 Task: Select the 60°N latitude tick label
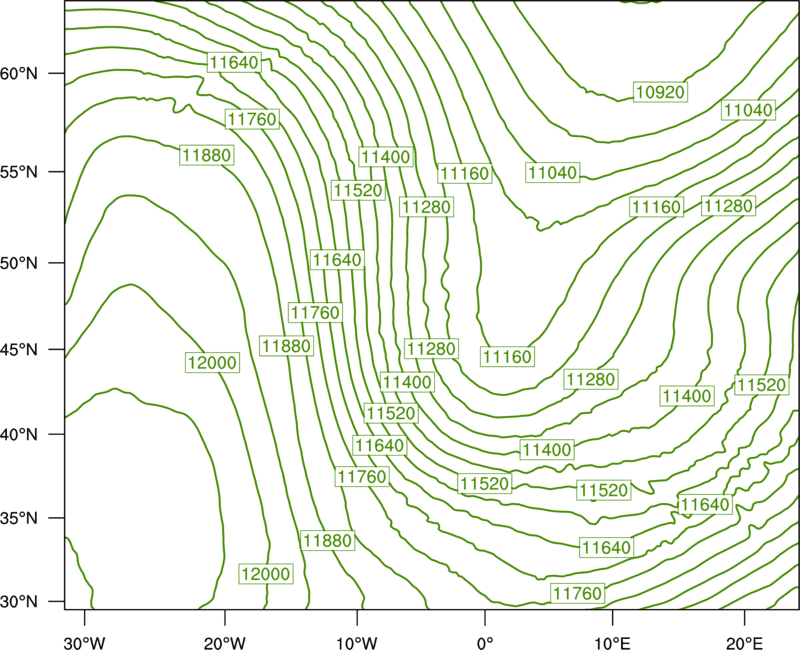pos(19,73)
